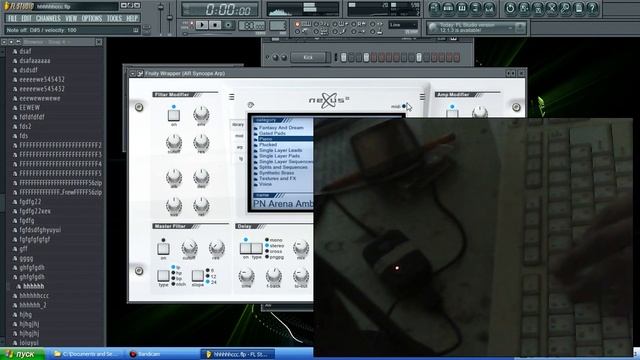
Task: Select browser item dsaf
Action: tap(25, 51)
